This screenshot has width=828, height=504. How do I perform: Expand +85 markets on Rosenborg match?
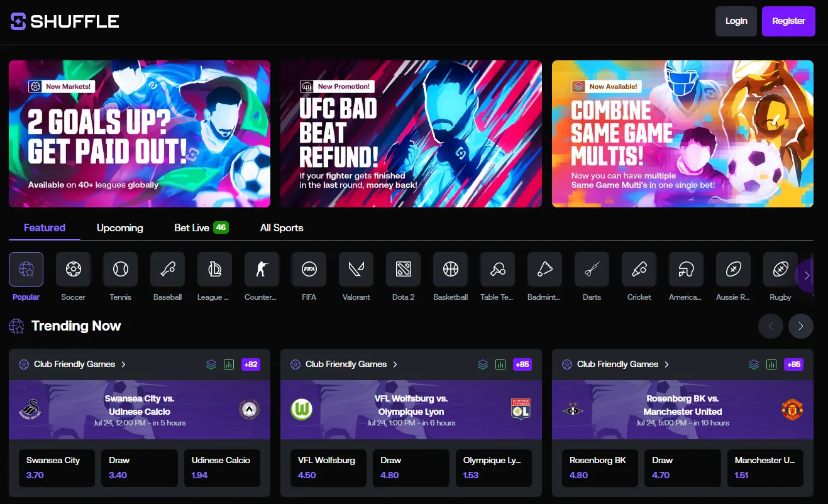794,364
